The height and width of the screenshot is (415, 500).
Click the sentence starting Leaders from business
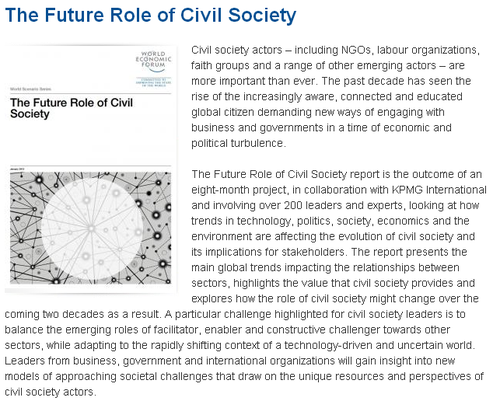click(x=244, y=376)
